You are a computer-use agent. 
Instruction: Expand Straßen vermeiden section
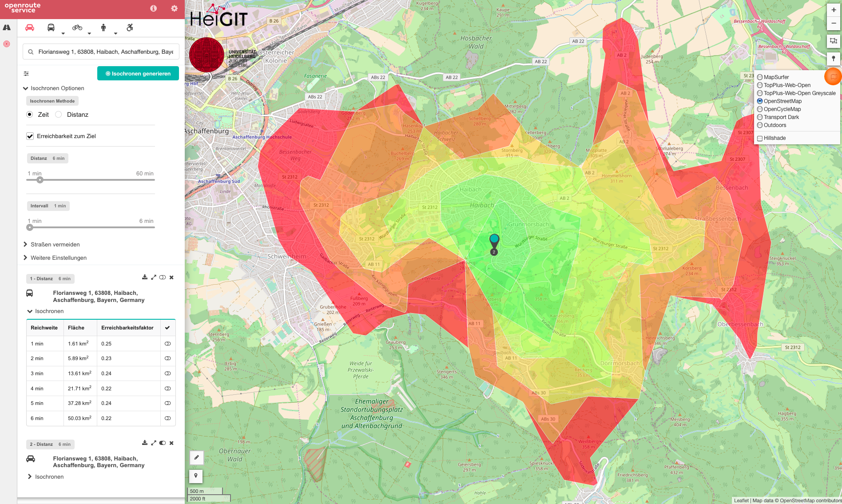tap(55, 245)
